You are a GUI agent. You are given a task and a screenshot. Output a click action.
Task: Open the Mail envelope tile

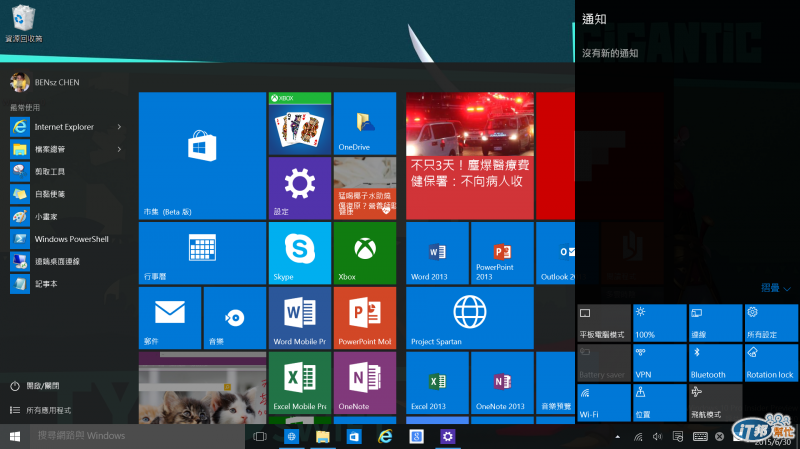click(x=170, y=318)
